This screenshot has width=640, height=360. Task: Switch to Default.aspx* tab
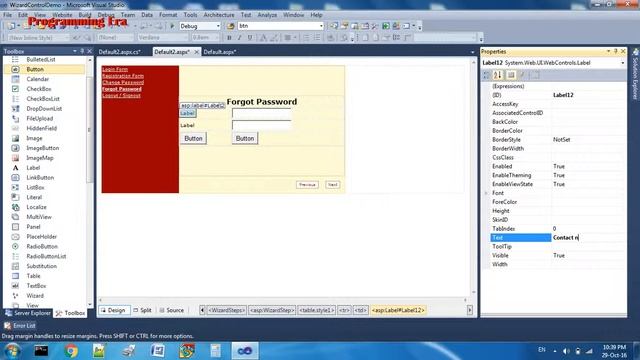coord(220,52)
